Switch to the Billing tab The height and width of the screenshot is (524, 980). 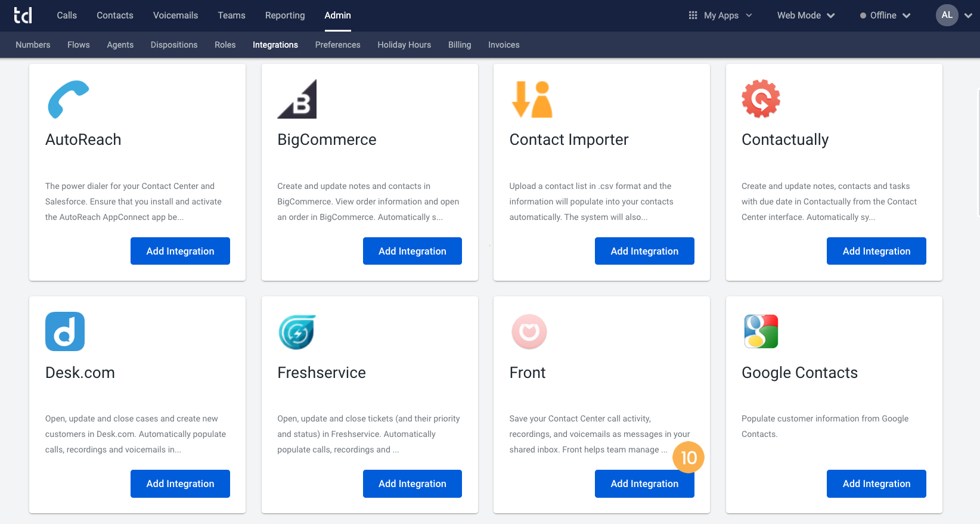coord(460,45)
